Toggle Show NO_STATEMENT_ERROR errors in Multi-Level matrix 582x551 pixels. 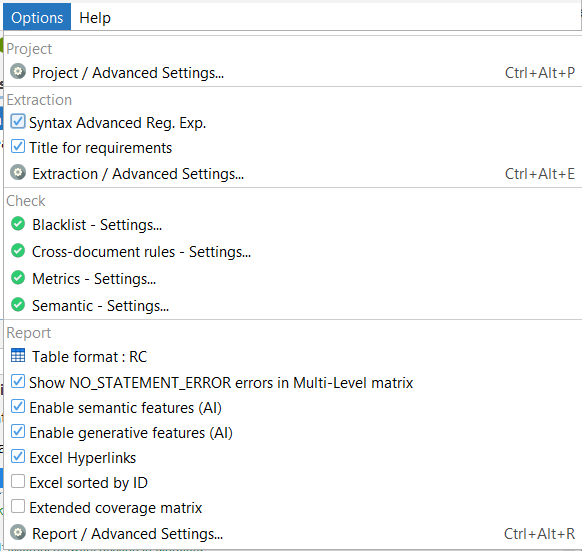click(x=18, y=381)
